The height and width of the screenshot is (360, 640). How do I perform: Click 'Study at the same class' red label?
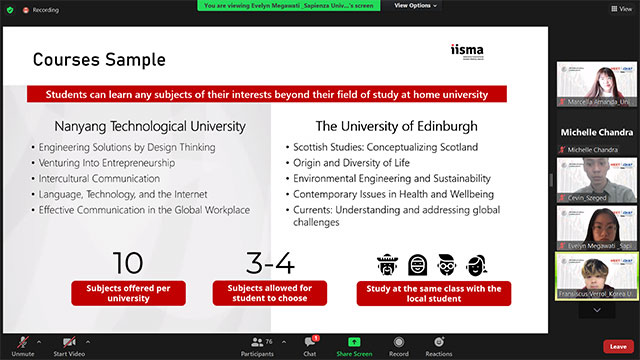coord(433,293)
